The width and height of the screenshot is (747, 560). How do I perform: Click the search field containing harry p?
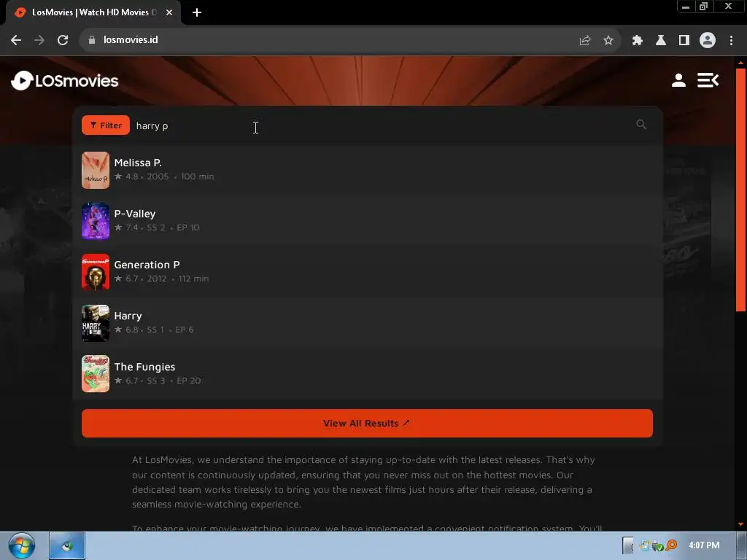click(381, 125)
